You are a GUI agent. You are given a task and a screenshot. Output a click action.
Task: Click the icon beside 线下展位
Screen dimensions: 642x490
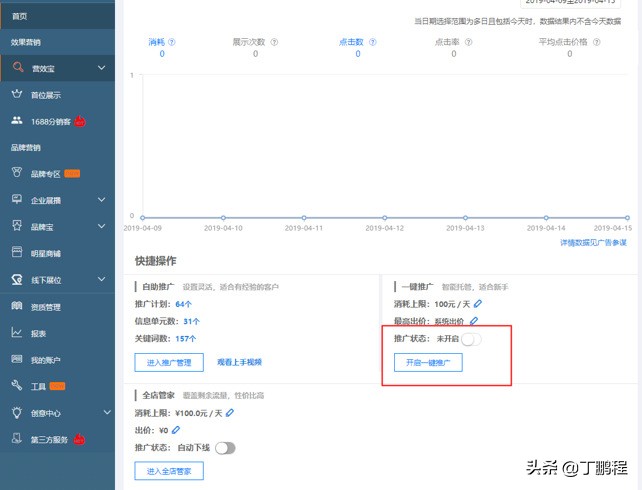pyautogui.click(x=17, y=280)
